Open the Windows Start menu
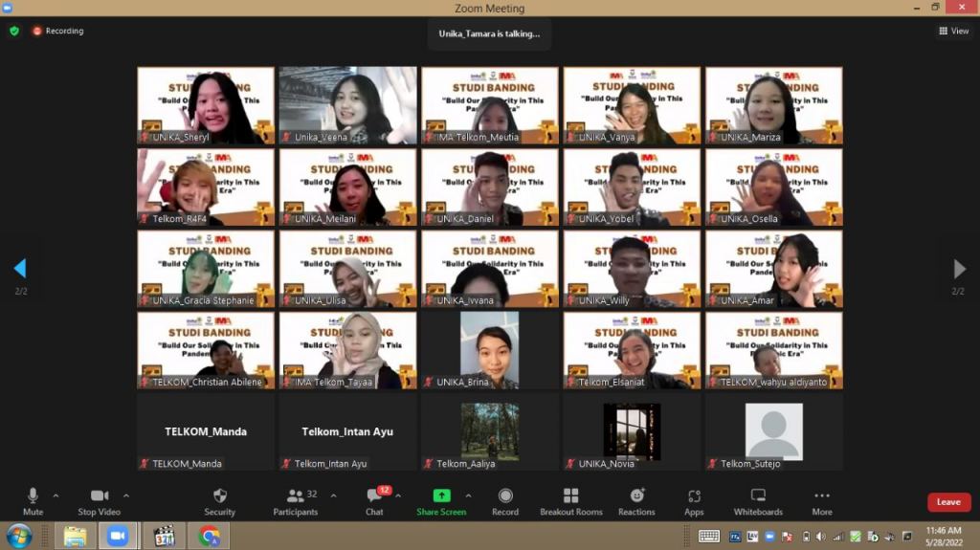Image resolution: width=980 pixels, height=550 pixels. [19, 537]
